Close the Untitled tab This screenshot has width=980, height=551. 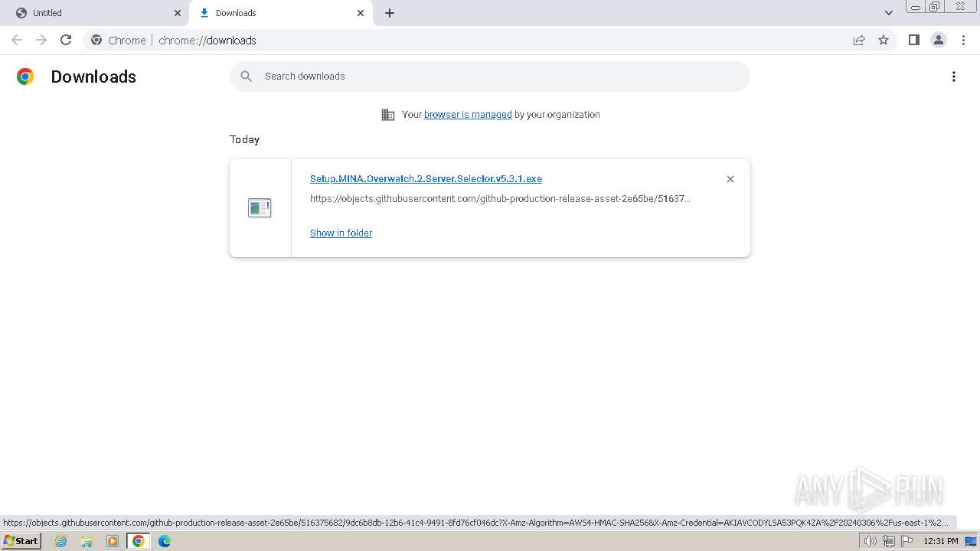(x=178, y=13)
